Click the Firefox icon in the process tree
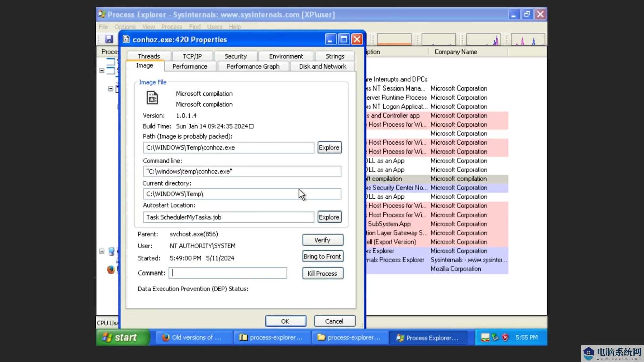Viewport: 644px width, 362px height. pos(111,269)
